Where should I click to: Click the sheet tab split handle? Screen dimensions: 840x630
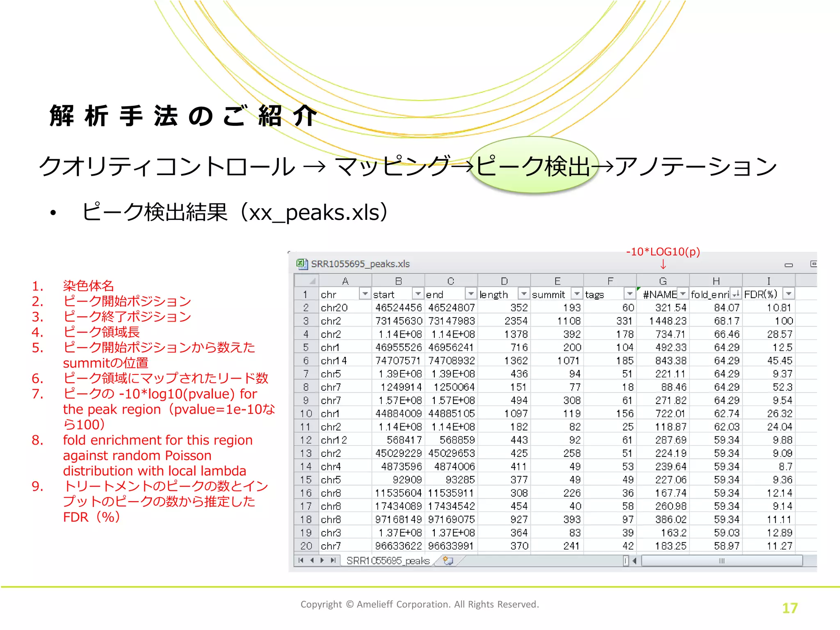(625, 561)
